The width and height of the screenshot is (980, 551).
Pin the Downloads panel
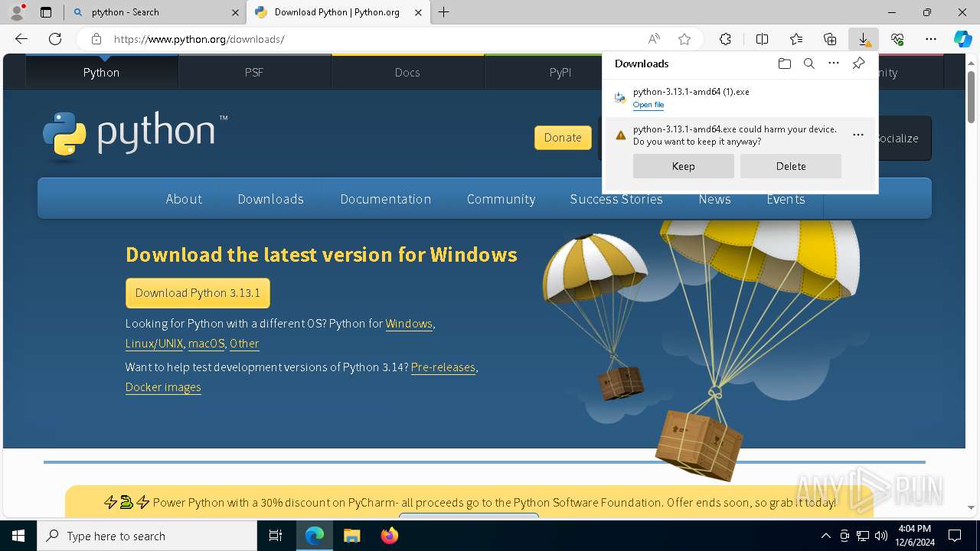tap(858, 64)
